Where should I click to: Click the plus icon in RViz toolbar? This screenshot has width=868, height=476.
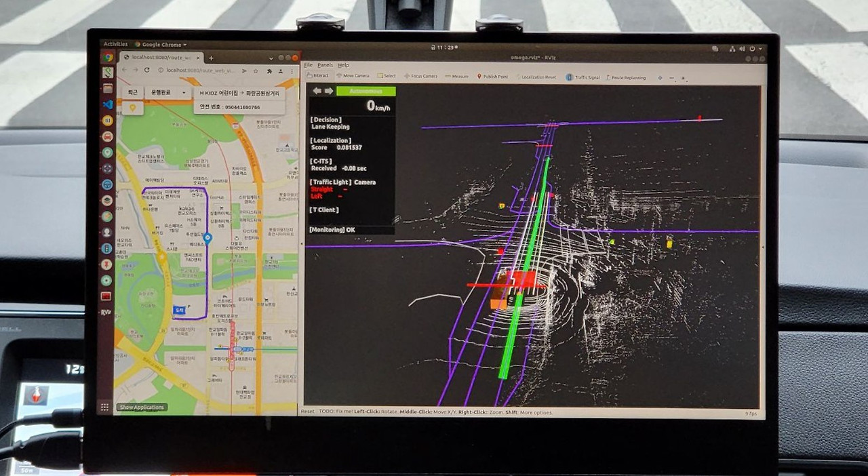coord(660,77)
